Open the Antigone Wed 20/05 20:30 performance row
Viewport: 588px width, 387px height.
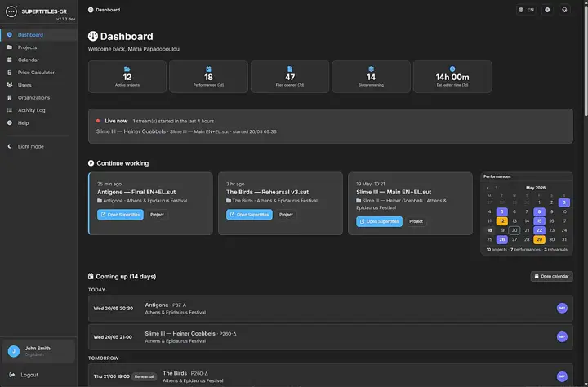(331, 309)
